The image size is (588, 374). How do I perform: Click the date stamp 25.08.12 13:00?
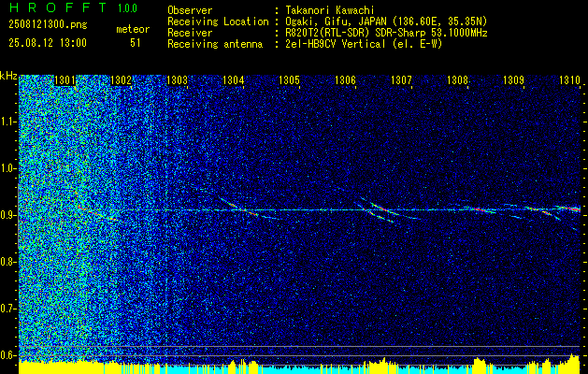(x=48, y=43)
